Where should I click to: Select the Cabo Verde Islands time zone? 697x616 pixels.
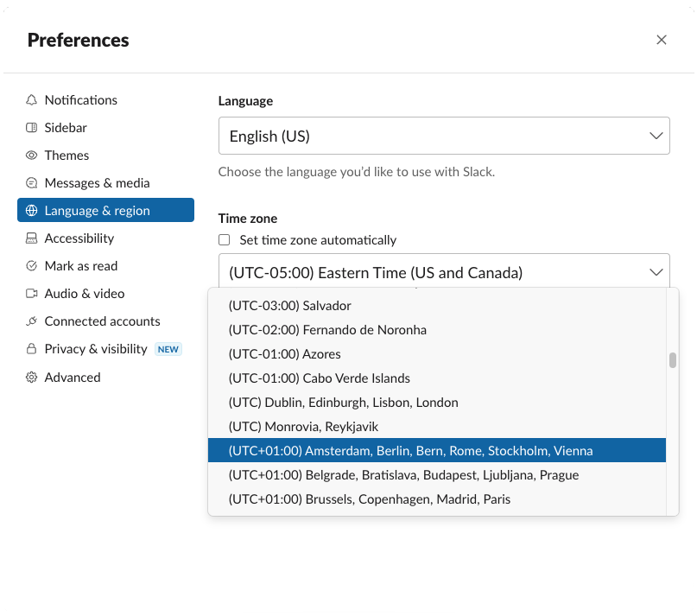(319, 378)
